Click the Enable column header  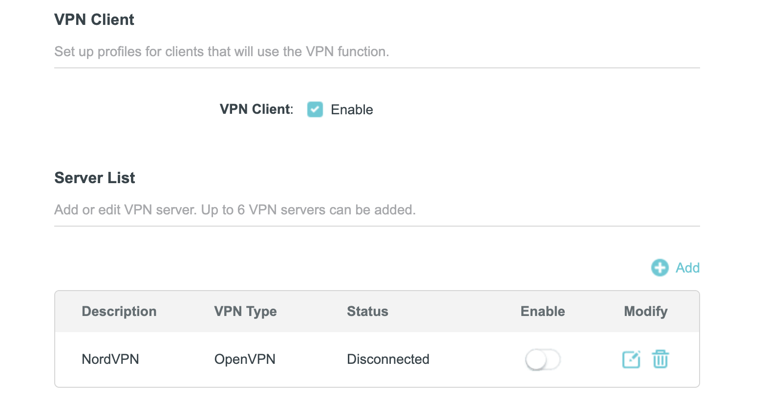pyautogui.click(x=543, y=311)
